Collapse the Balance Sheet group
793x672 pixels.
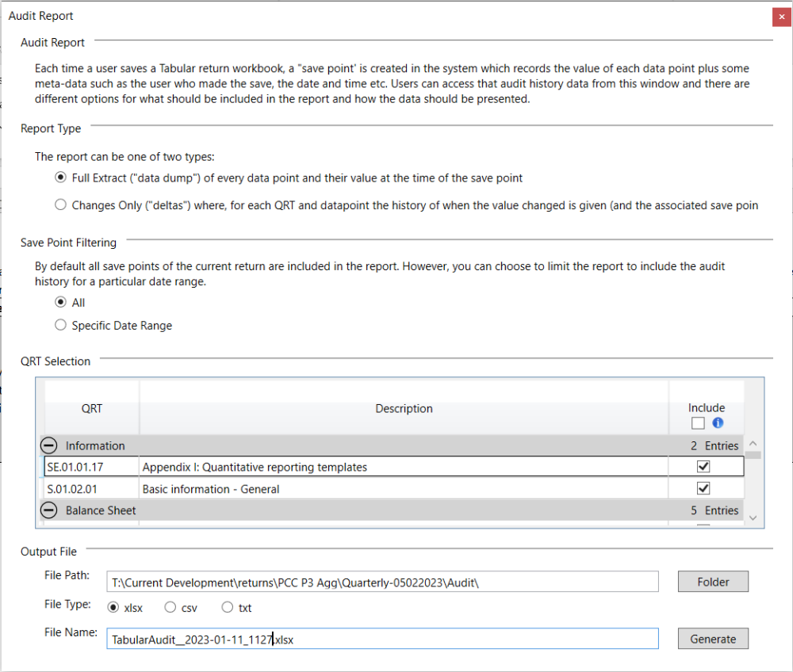[48, 510]
